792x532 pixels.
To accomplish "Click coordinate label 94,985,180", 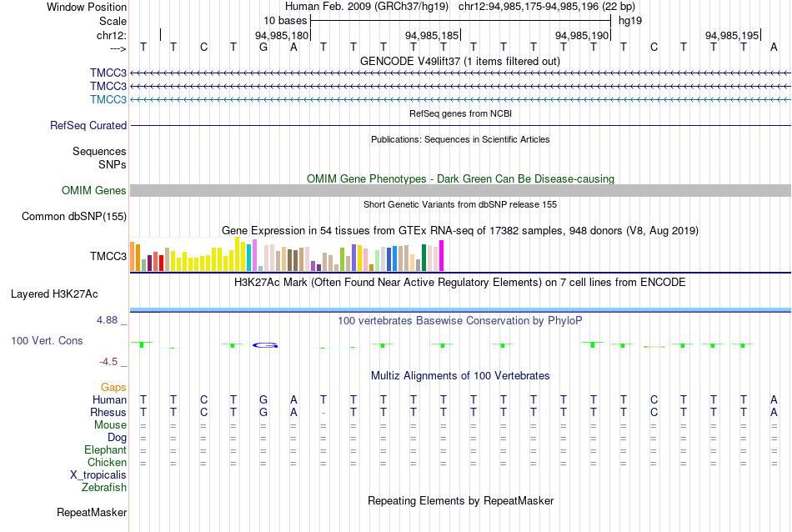I will (281, 35).
